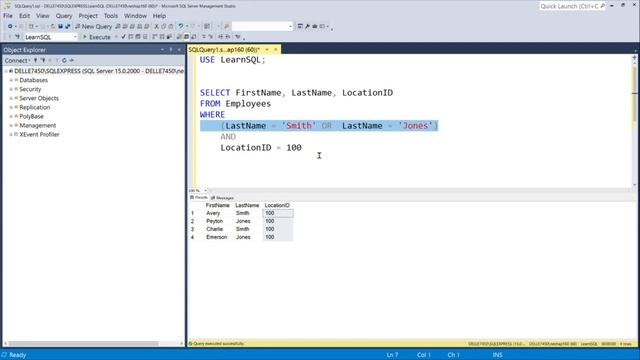Click the Paste icon in toolbar
This screenshot has height=360, width=640.
point(171,26)
